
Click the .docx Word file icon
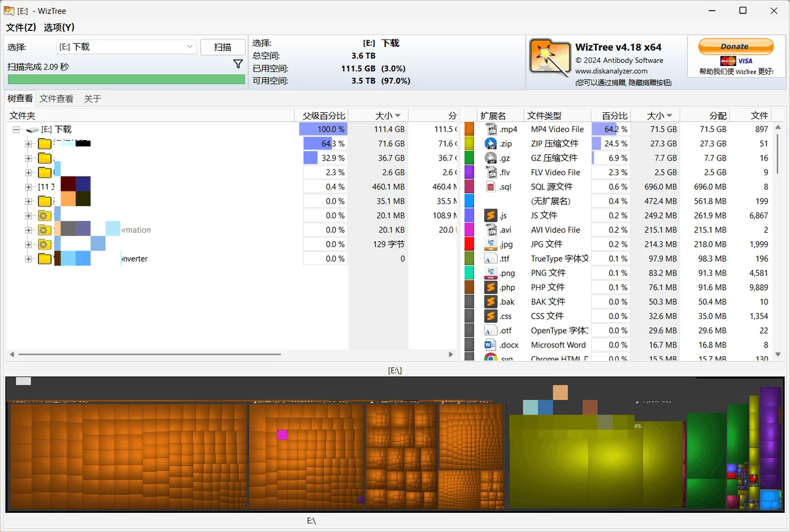pos(491,345)
